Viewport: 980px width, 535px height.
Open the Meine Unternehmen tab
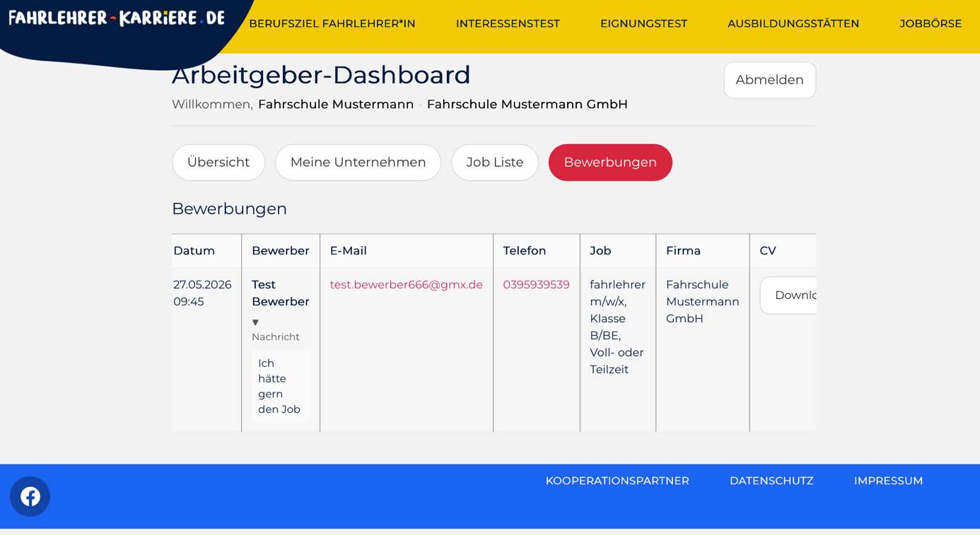[358, 163]
